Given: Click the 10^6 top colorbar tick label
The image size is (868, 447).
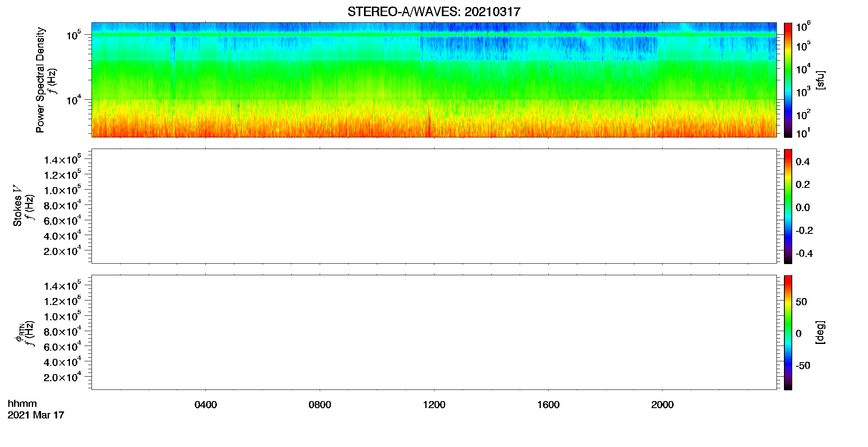Looking at the screenshot, I should pos(803,27).
